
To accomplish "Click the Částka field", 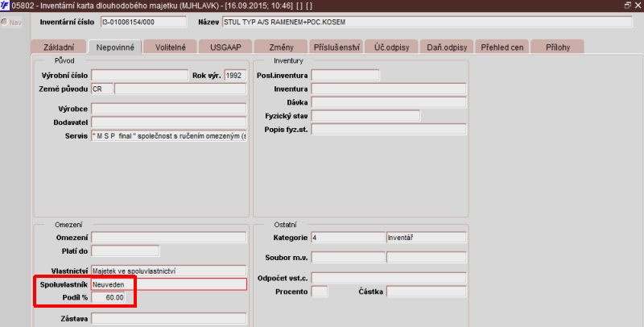I will (x=427, y=292).
